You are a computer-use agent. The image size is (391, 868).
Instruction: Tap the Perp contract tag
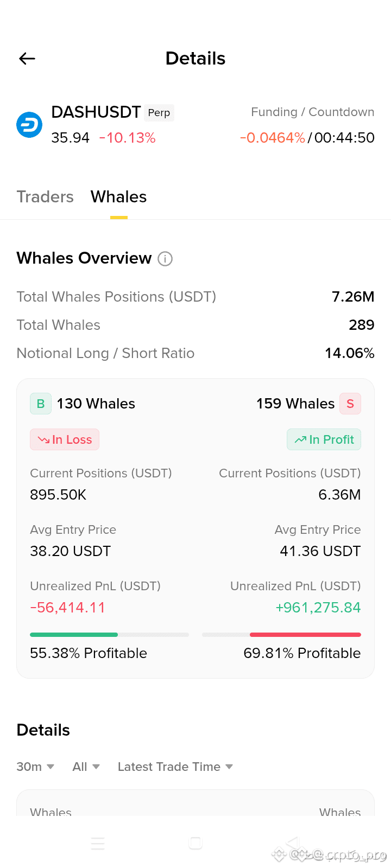tap(159, 113)
